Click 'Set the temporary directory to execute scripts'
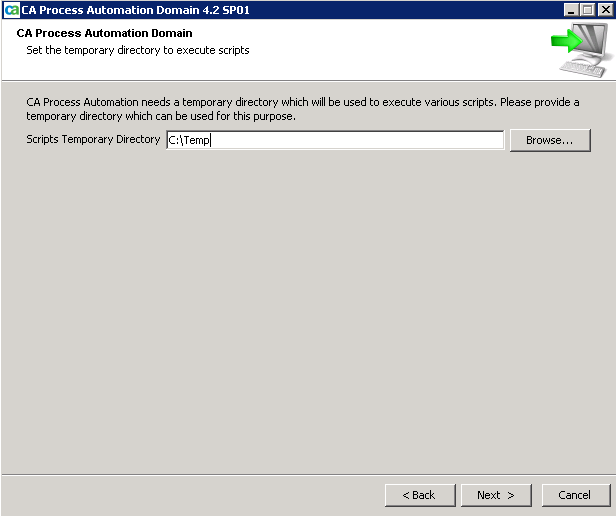 [138, 50]
